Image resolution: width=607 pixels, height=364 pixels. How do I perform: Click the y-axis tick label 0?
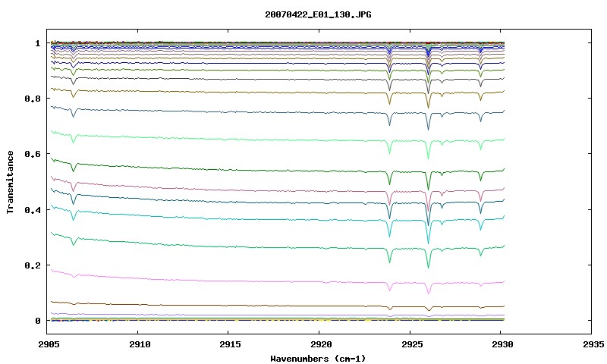point(37,321)
